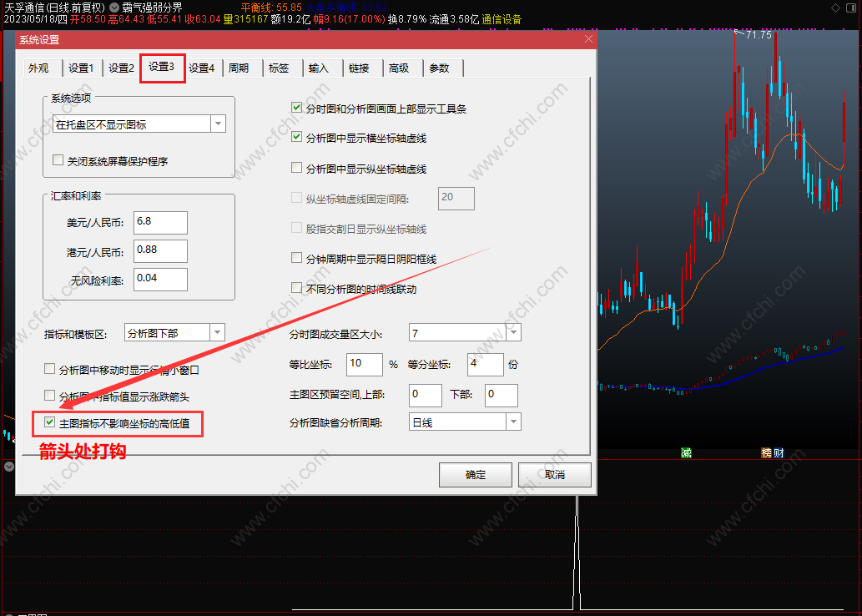Uncheck 分析图中显示横坐标轴虚线
The width and height of the screenshot is (862, 616).
[x=296, y=136]
